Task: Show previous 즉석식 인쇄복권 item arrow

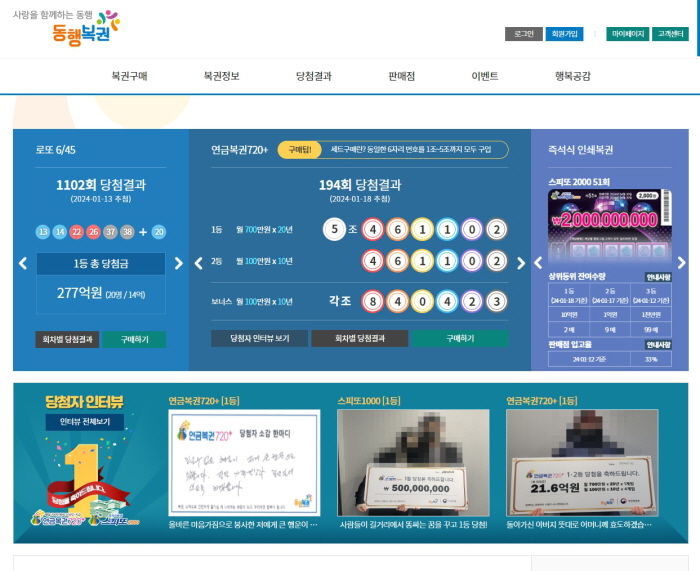Action: (x=538, y=263)
